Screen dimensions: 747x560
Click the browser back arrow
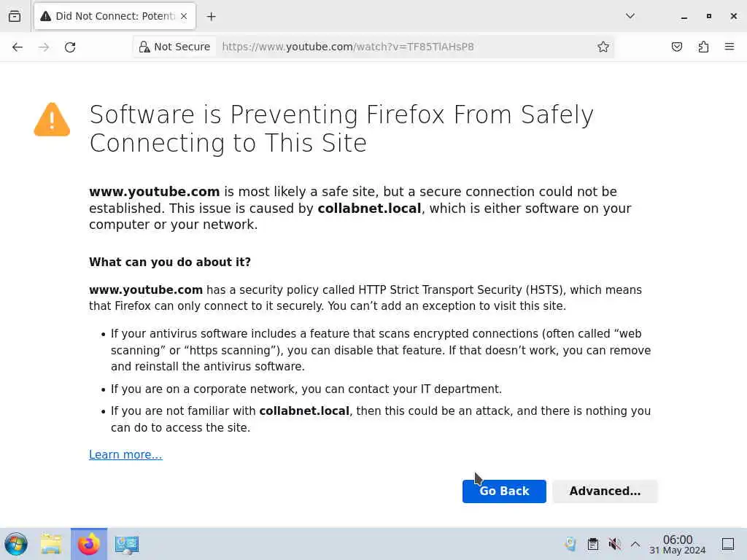(18, 47)
